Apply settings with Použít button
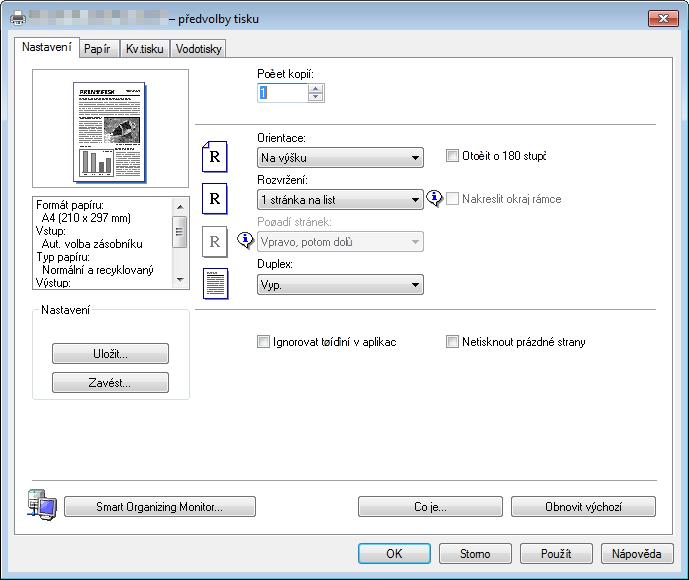This screenshot has height=580, width=689. (556, 554)
